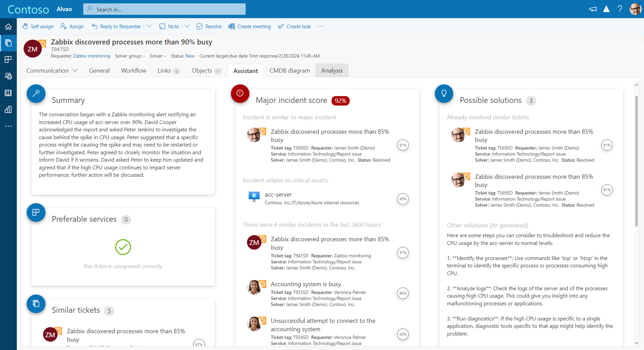
Task: Click the Self assign hand icon
Action: click(25, 26)
